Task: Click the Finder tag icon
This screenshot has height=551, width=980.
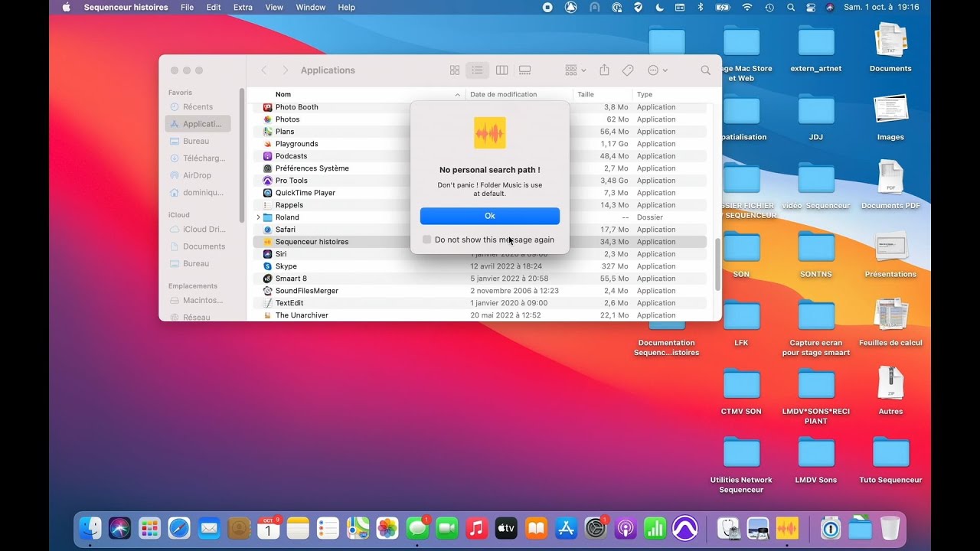Action: point(628,70)
